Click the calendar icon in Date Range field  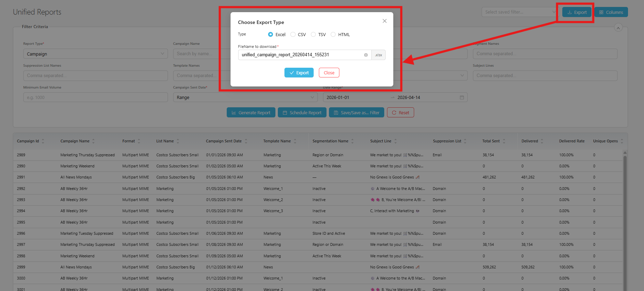point(462,98)
